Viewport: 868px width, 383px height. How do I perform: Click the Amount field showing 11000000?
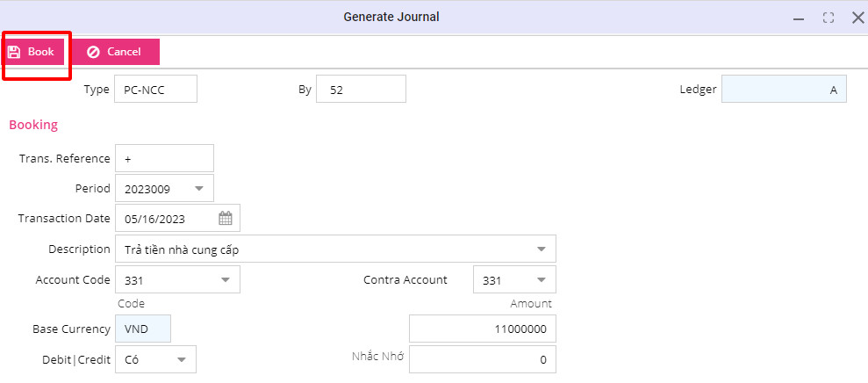click(x=482, y=329)
